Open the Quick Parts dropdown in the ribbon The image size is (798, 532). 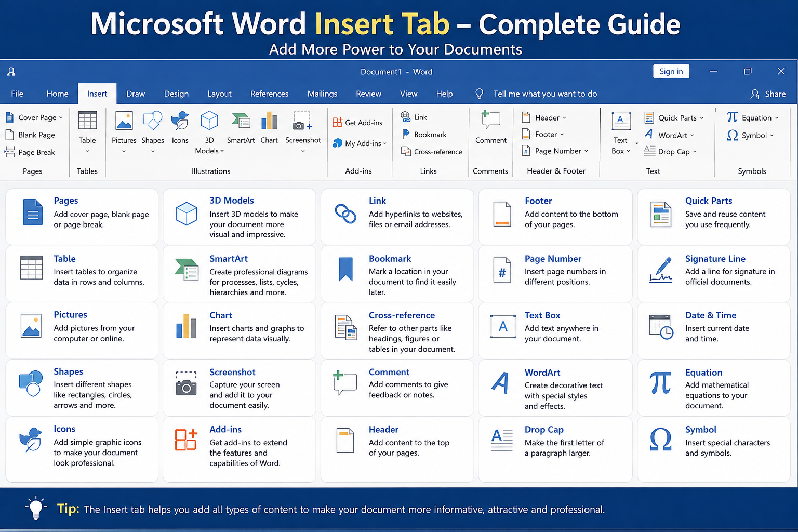pos(701,118)
